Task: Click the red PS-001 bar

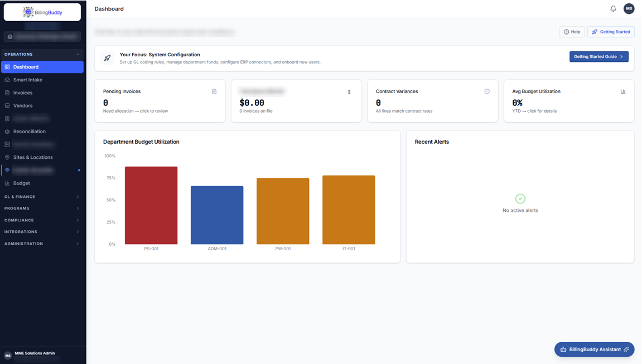Action: (x=151, y=205)
